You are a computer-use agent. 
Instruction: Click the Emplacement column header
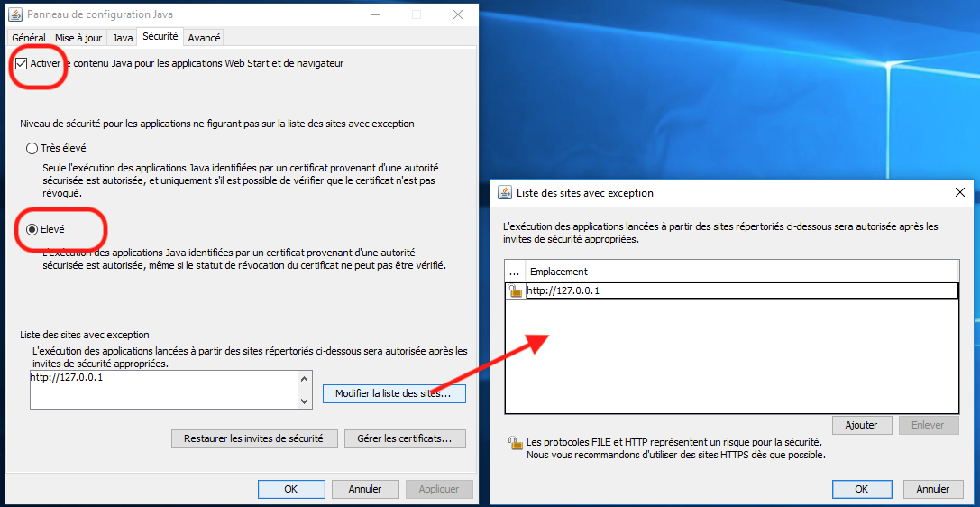coord(742,272)
